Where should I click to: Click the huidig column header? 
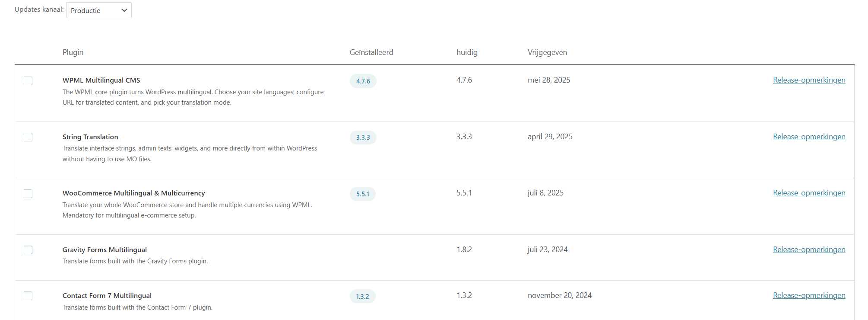467,52
